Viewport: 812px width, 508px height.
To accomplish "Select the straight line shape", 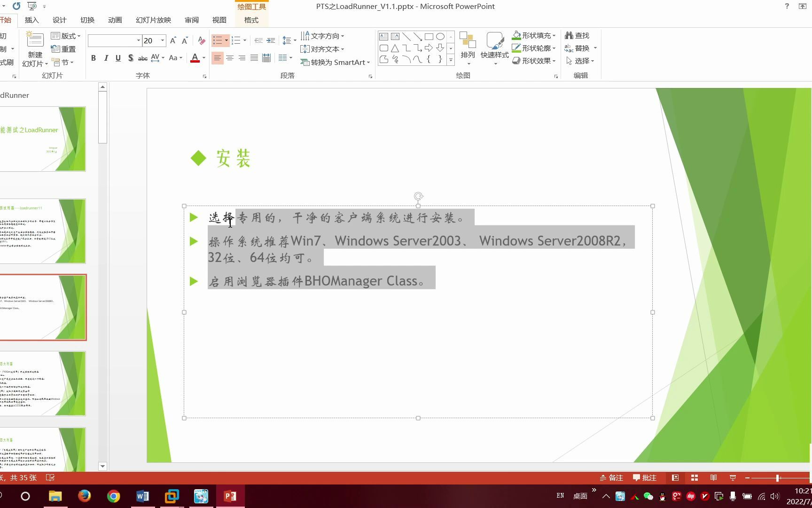I will 406,37.
